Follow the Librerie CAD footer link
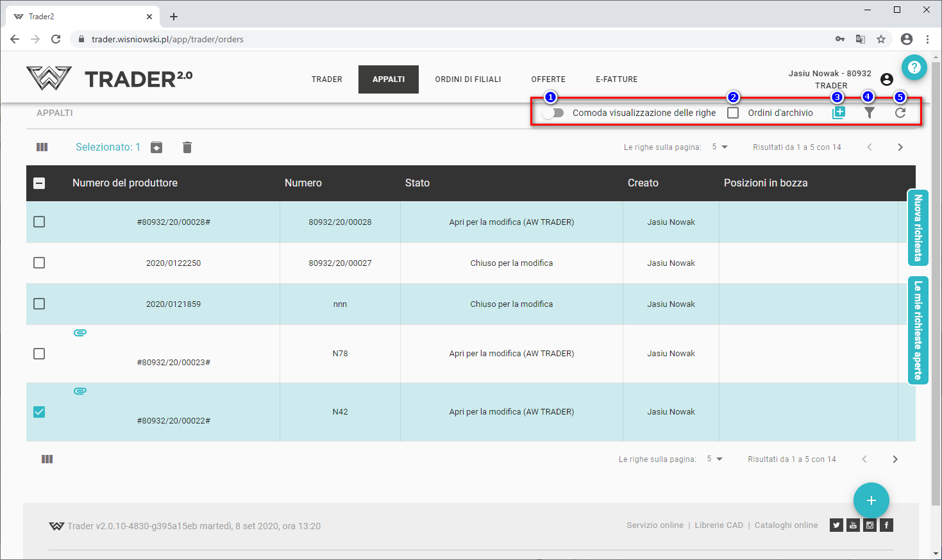The width and height of the screenshot is (942, 560). [x=718, y=525]
